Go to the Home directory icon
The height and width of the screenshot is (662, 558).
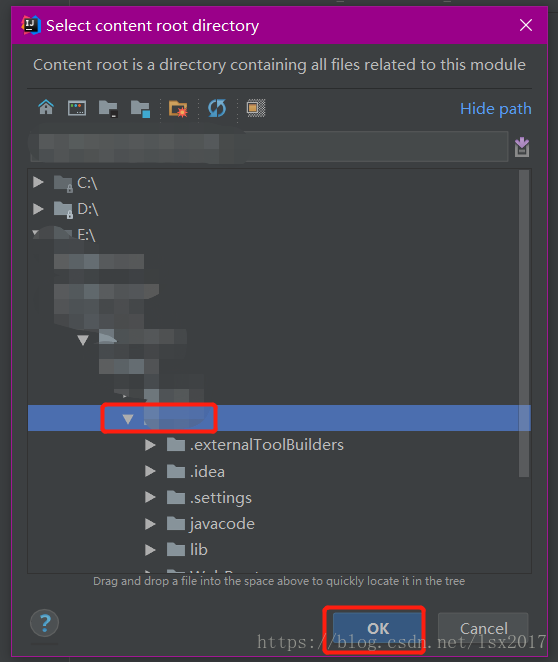pos(46,108)
